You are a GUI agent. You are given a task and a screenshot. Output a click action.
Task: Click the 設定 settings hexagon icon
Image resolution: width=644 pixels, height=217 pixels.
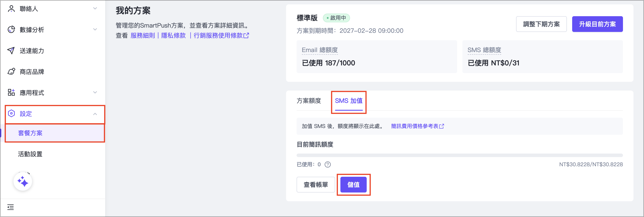pos(11,114)
